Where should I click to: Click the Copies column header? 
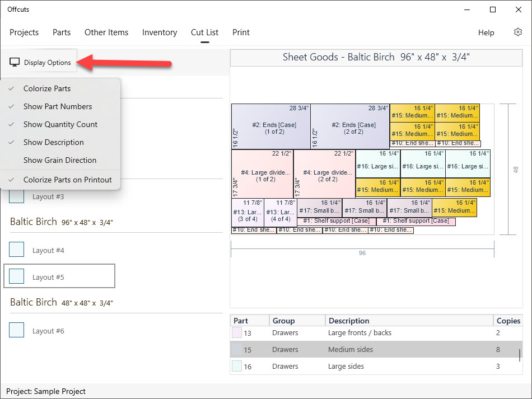point(508,321)
